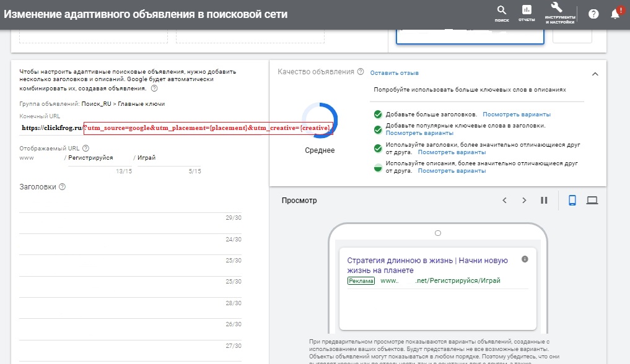Switch preview to mobile device
This screenshot has width=630, height=364.
(x=572, y=200)
